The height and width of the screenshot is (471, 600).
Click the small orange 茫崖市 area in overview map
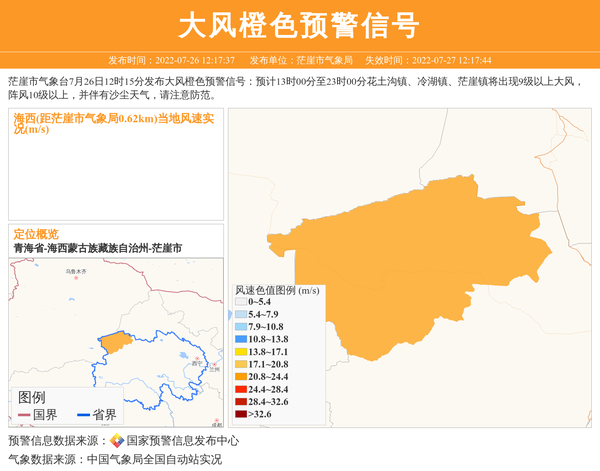116,342
